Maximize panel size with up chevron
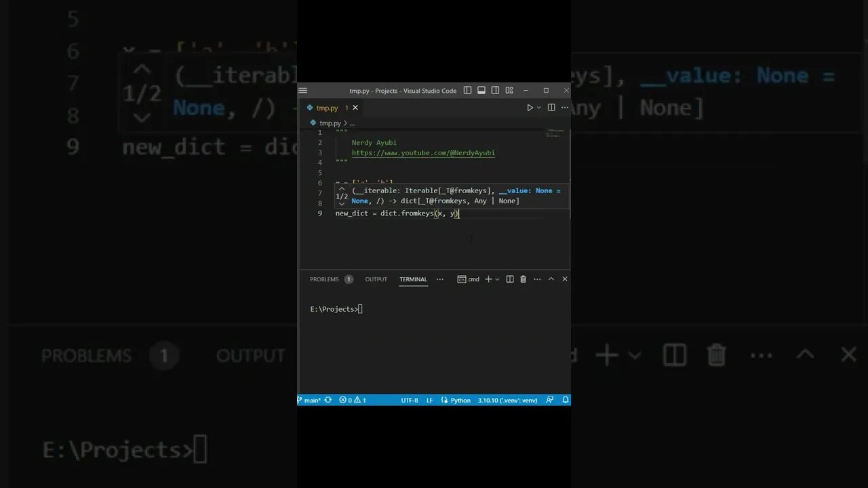868x488 pixels. (x=551, y=279)
